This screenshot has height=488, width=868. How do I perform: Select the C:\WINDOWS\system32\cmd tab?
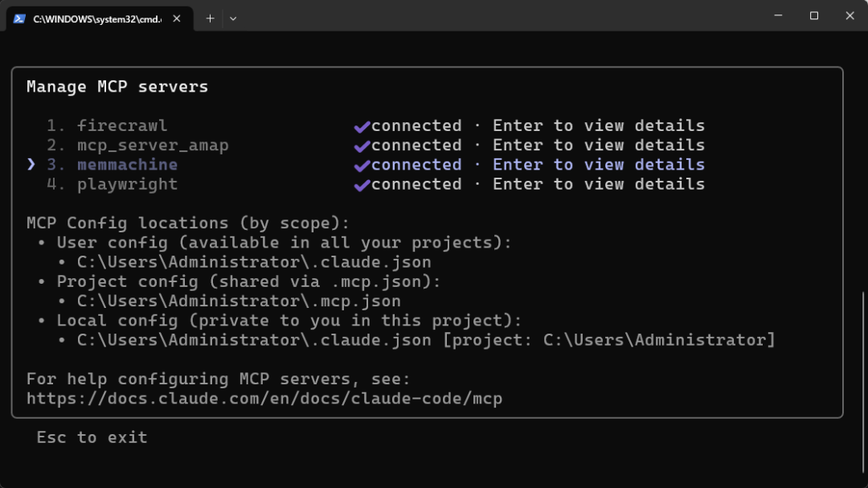[100, 18]
